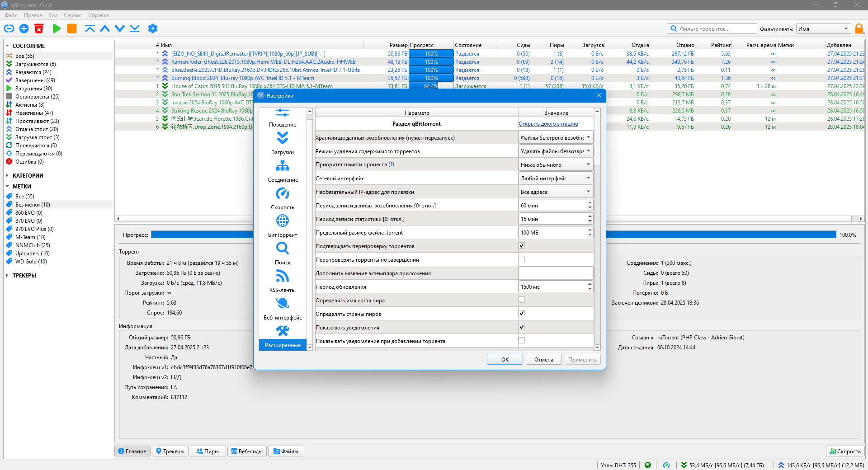The height and width of the screenshot is (470, 868).
Task: Expand the ТРЕКЕРЫ sidebar section
Action: point(7,276)
